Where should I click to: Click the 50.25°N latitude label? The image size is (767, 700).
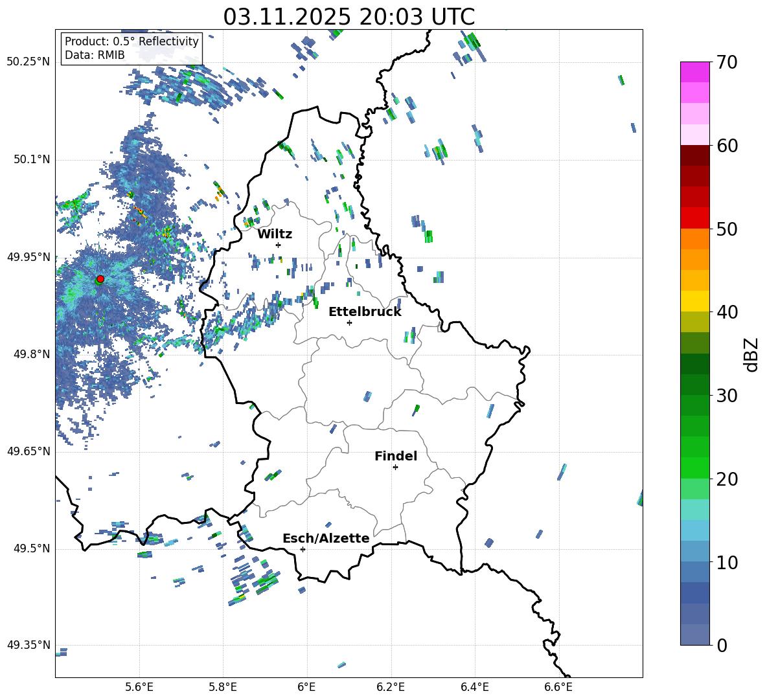[x=29, y=62]
